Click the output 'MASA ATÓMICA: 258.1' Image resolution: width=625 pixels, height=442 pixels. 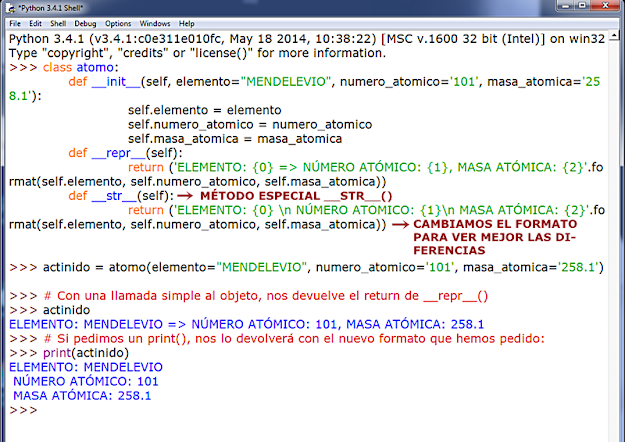(x=82, y=396)
